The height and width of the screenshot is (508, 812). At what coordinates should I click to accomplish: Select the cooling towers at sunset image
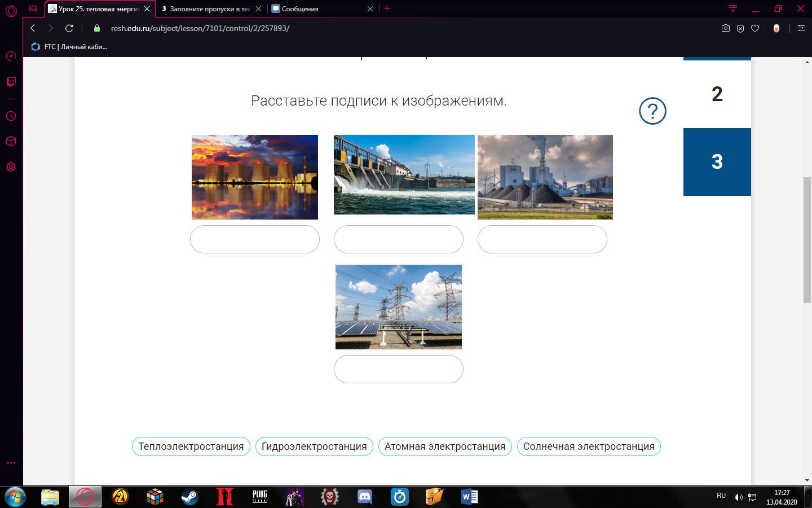point(255,177)
